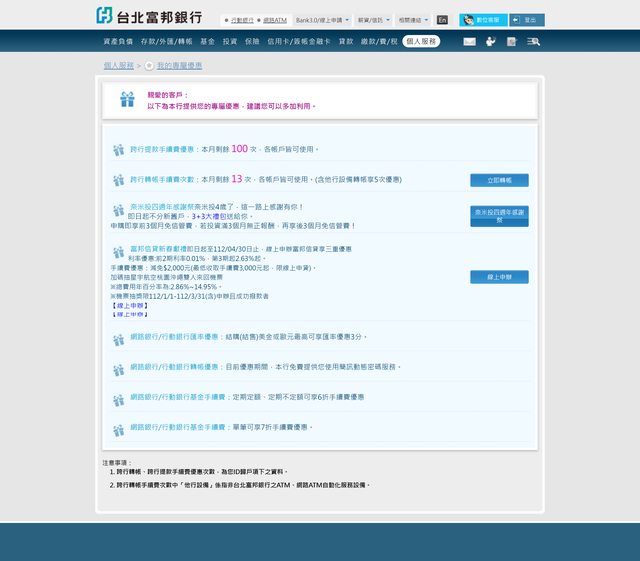Click the large gift icon in greeting banner
The width and height of the screenshot is (640, 561).
click(x=127, y=99)
